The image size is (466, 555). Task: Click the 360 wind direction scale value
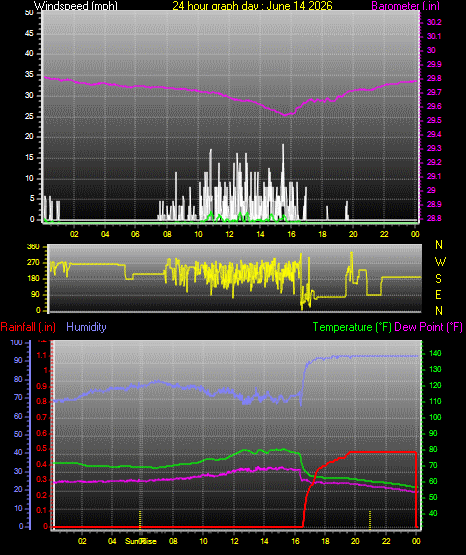[33, 247]
